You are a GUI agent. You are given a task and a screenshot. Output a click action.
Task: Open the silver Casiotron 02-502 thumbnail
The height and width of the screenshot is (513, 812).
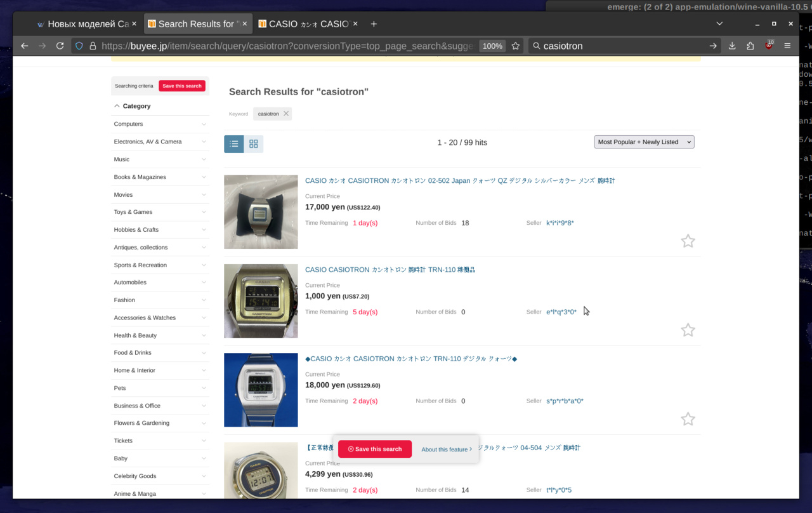[261, 212]
